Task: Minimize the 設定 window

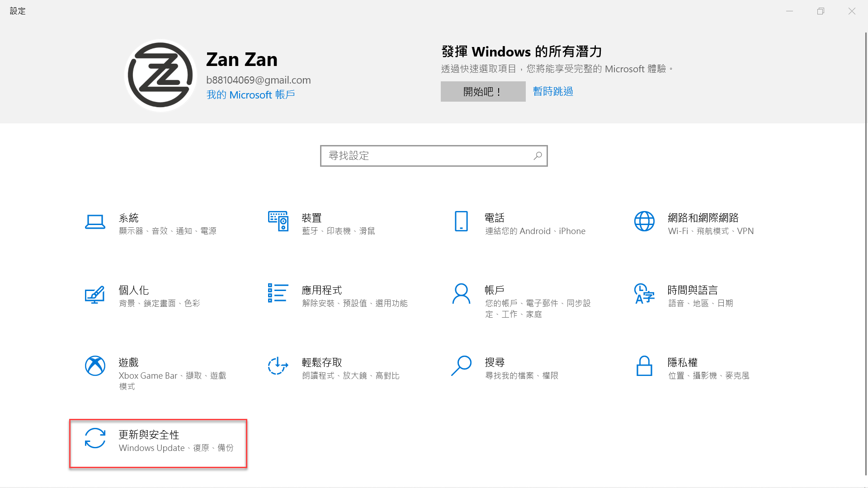Action: point(790,11)
